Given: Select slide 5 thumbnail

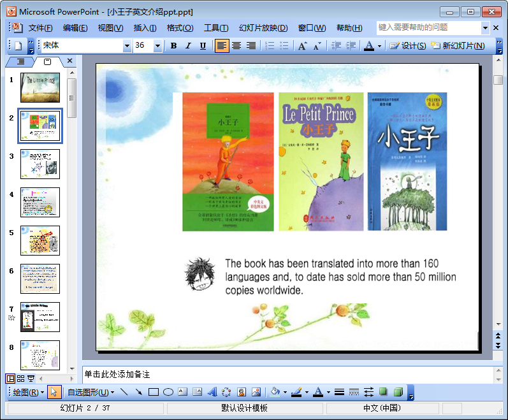Looking at the screenshot, I should (40, 240).
